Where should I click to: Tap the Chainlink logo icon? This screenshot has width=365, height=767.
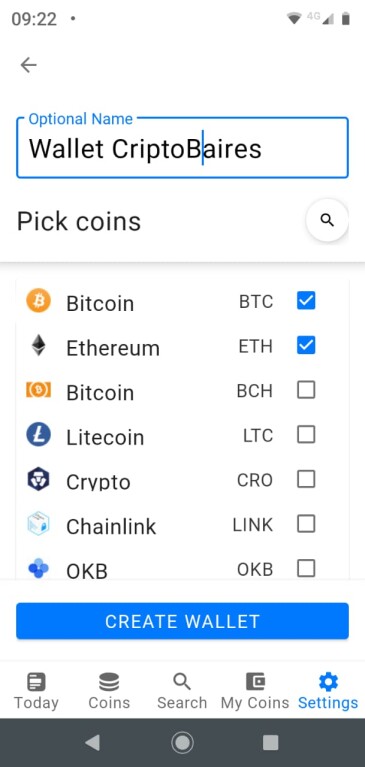click(38, 523)
